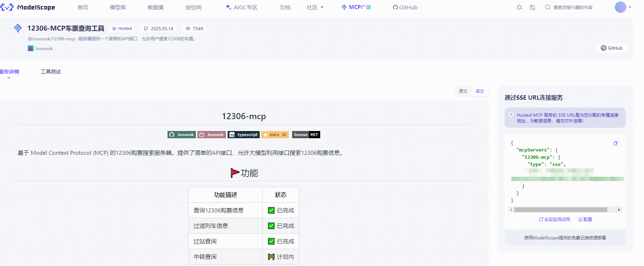Click the checkmark for 过站查询
This screenshot has width=644, height=266.
tap(271, 241)
